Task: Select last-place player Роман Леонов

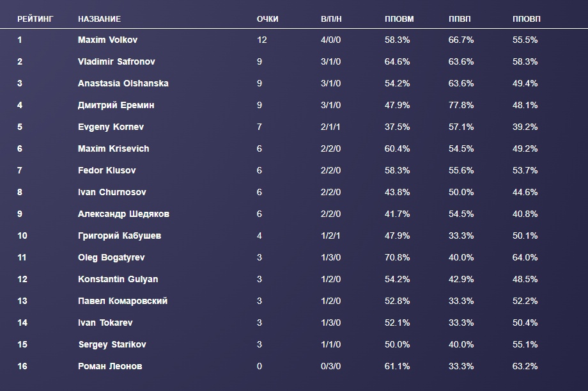Action: 110,366
